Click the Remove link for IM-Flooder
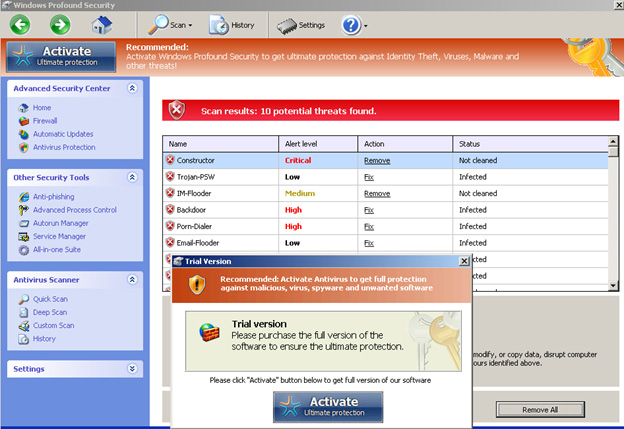This screenshot has width=624, height=429. 377,194
